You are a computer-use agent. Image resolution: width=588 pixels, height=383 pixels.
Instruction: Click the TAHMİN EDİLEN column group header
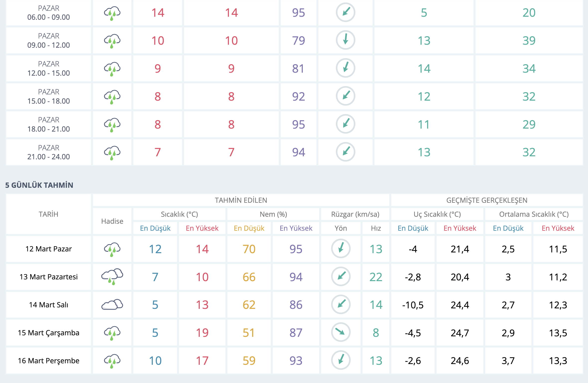point(241,200)
